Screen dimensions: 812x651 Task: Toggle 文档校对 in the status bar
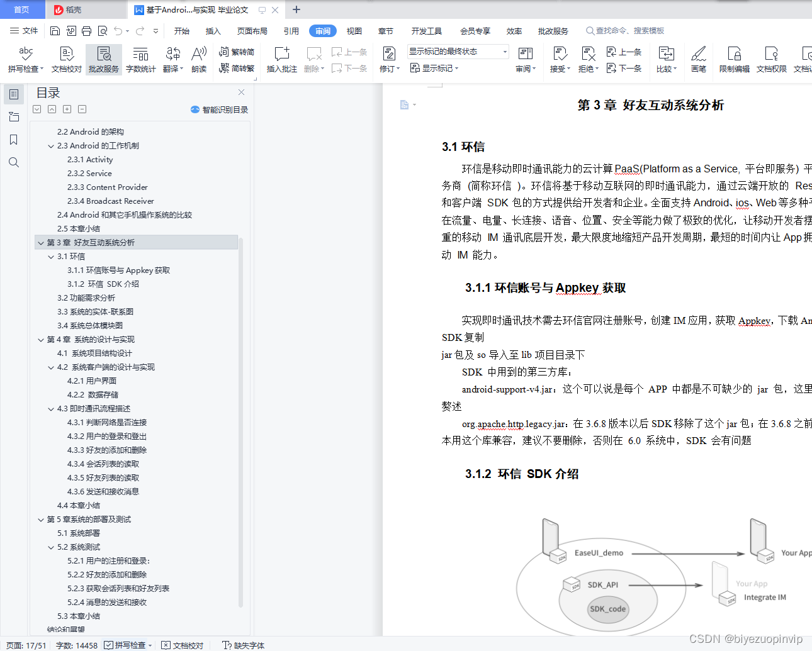183,645
